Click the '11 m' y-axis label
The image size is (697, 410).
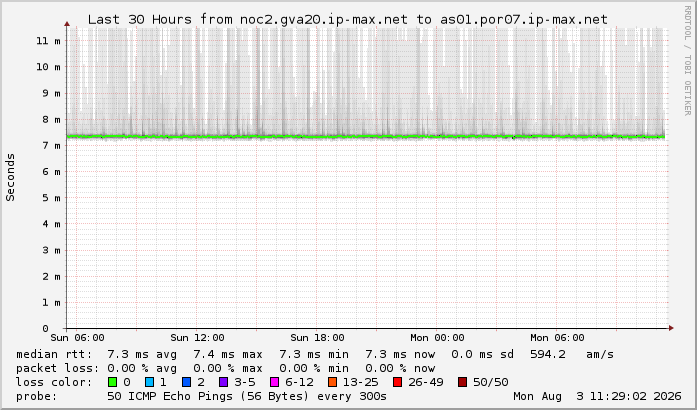(x=48, y=40)
